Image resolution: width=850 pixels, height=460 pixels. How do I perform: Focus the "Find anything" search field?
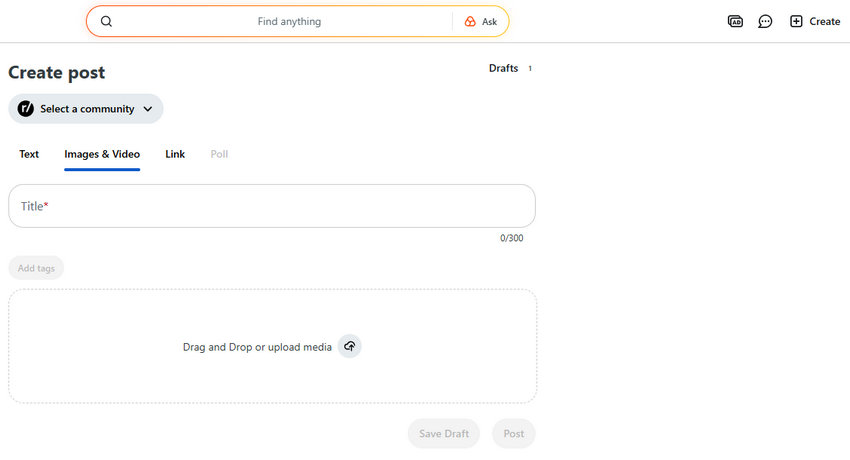coord(289,21)
